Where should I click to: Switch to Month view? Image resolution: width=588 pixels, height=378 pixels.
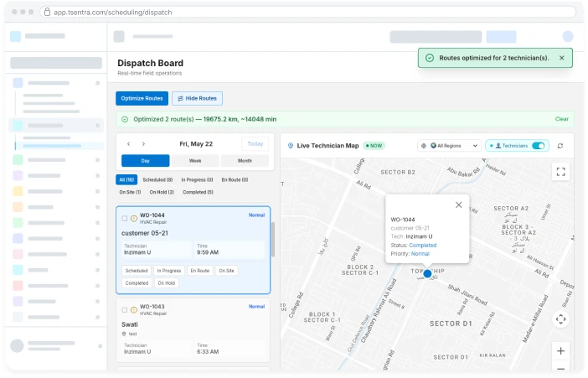point(245,161)
